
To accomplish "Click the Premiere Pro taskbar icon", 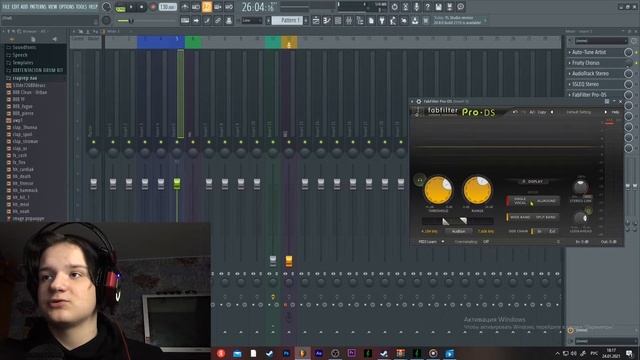I will pos(351,353).
